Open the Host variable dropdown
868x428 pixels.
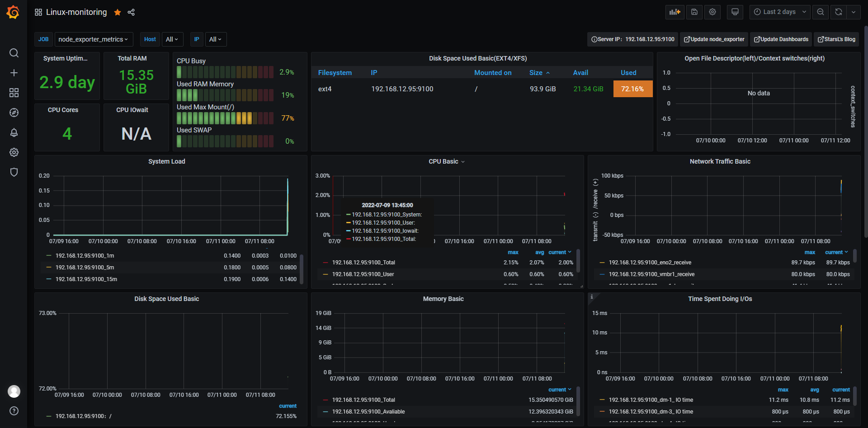[x=172, y=39]
